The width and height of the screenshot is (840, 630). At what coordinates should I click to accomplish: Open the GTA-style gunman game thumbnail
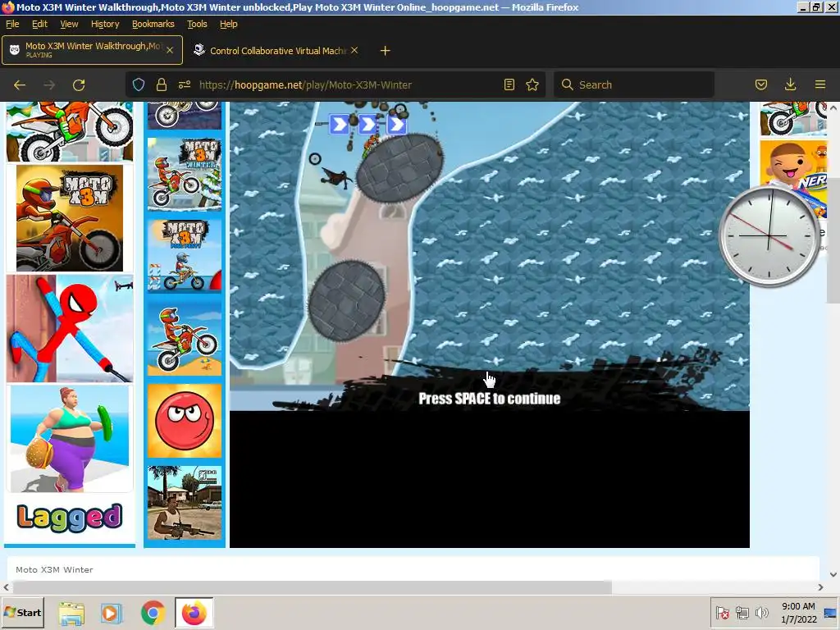pos(185,503)
